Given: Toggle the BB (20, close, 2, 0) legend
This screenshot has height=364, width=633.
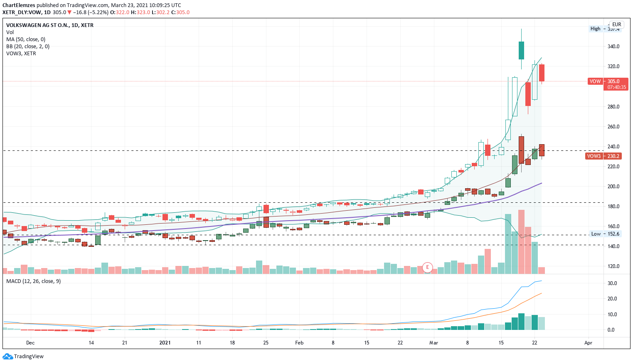Looking at the screenshot, I should tap(28, 46).
